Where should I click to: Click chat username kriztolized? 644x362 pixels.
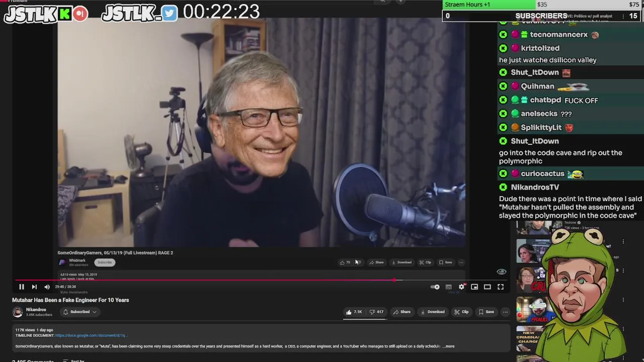click(x=540, y=48)
